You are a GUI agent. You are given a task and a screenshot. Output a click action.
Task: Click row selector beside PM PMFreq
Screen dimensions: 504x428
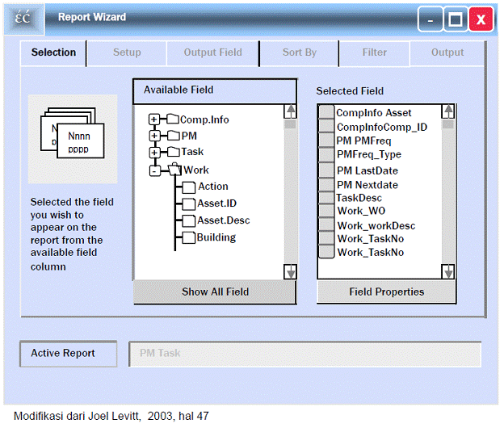click(x=326, y=140)
